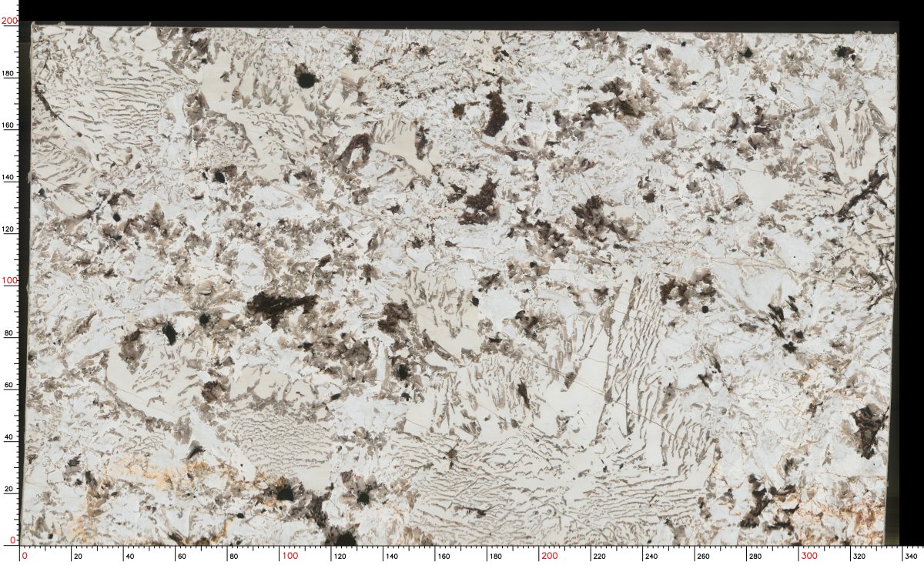Click the 280 label on horizontal ruler
Viewport: 924px width, 565px height.
pyautogui.click(x=757, y=556)
